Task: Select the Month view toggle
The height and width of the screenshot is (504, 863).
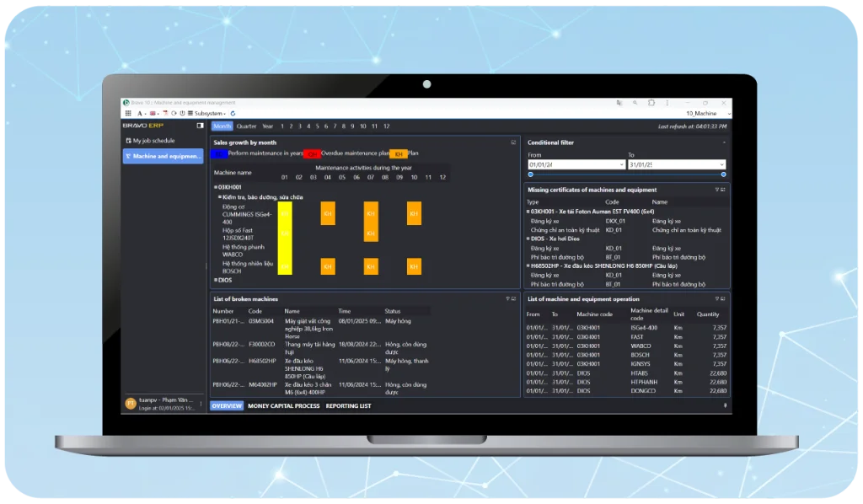Action: click(222, 126)
